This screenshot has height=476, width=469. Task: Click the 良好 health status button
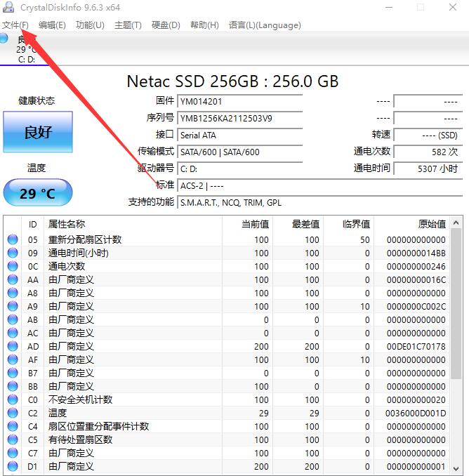coord(38,132)
